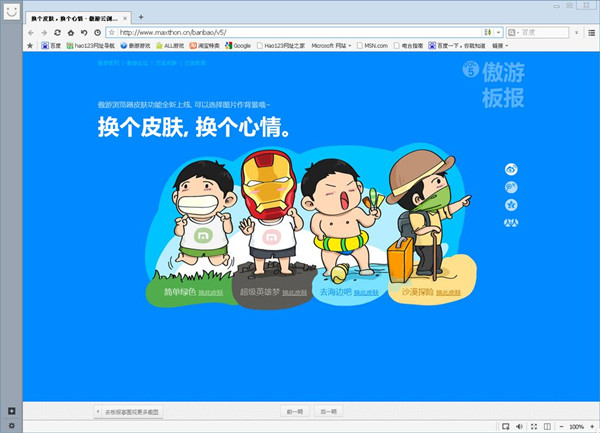
Task: Open the home page icon
Action: click(71, 33)
